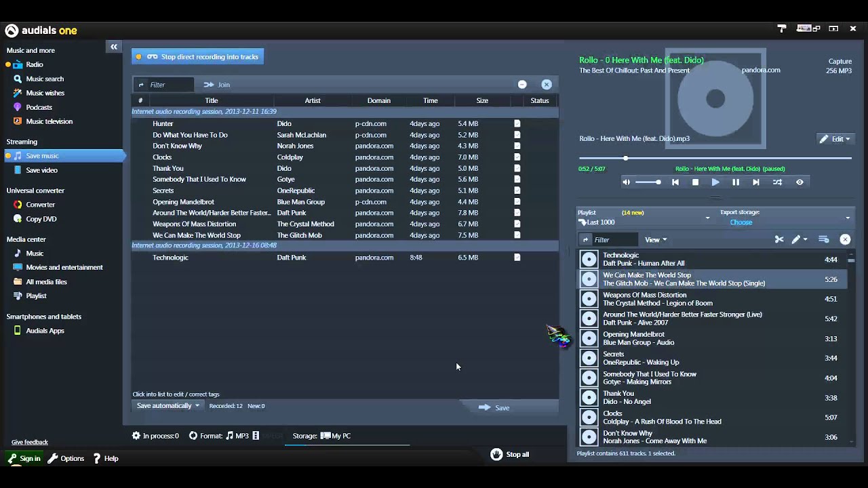Click status icon for Clocks row
Image resolution: width=868 pixels, height=488 pixels.
(517, 157)
